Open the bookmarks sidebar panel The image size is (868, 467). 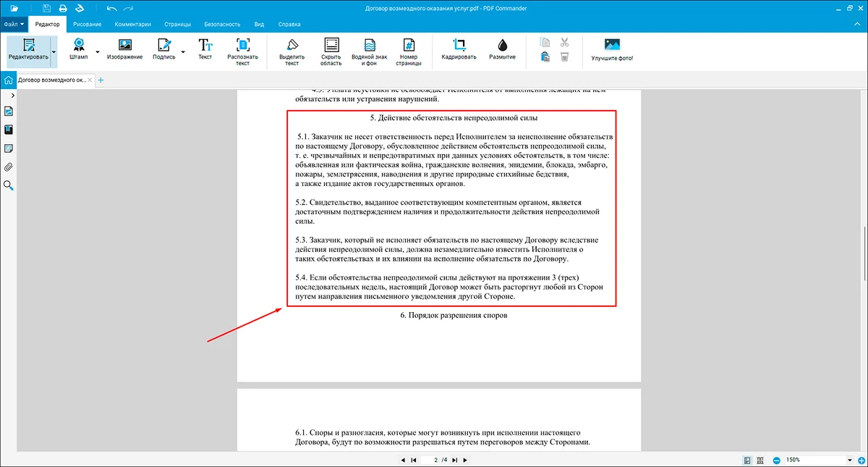[9, 130]
